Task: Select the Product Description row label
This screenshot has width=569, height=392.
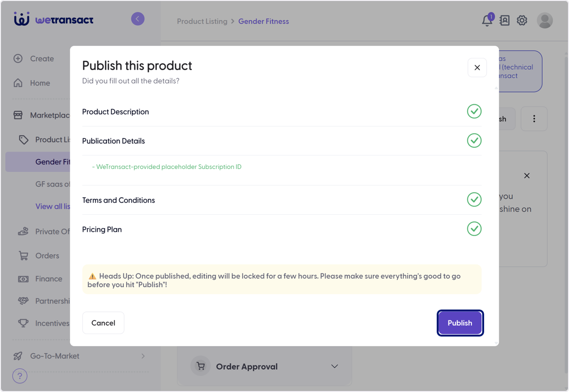Action: click(116, 112)
